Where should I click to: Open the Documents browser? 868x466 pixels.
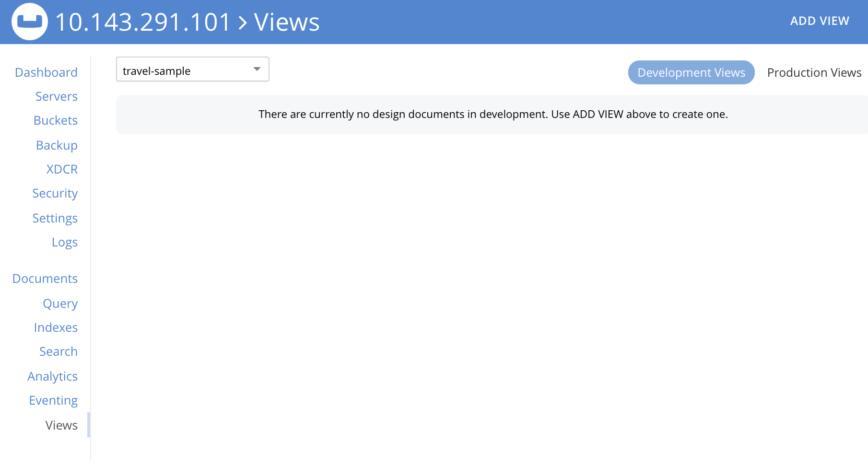click(x=45, y=278)
